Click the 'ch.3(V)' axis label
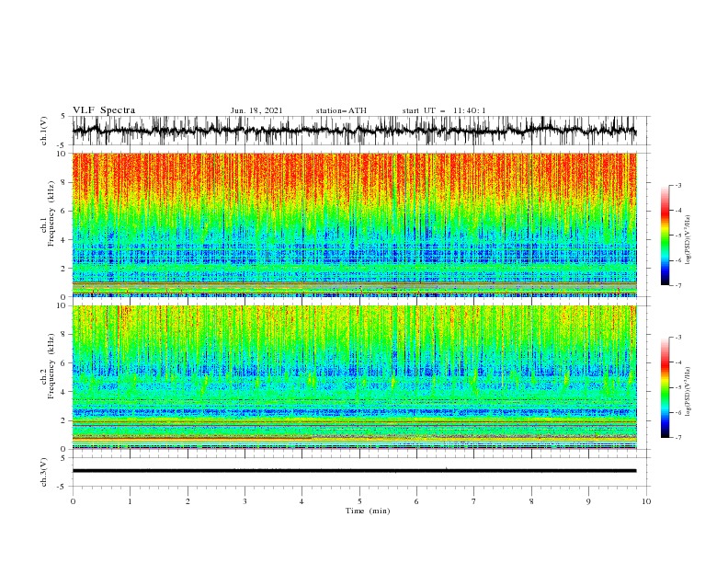 pyautogui.click(x=44, y=472)
